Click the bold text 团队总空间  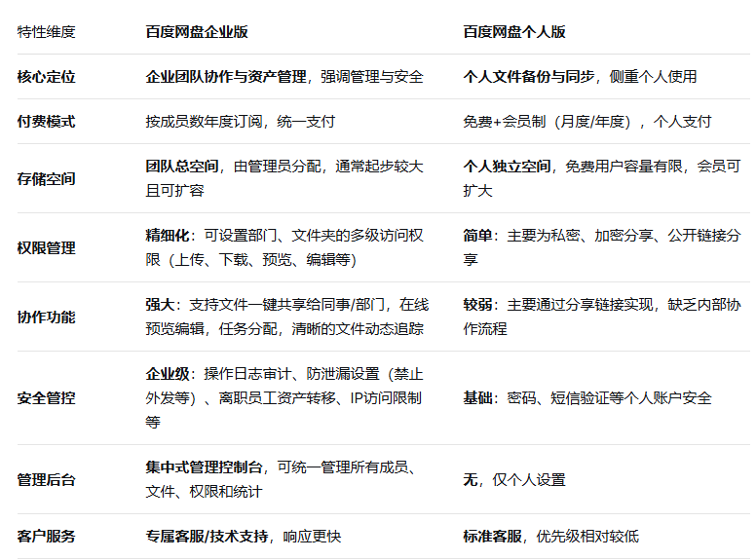[182, 167]
